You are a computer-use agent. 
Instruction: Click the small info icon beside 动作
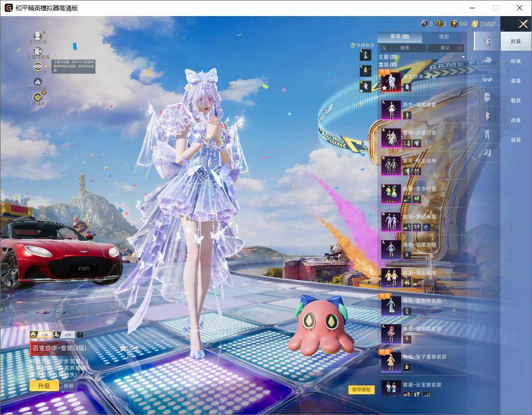[x=80, y=335]
